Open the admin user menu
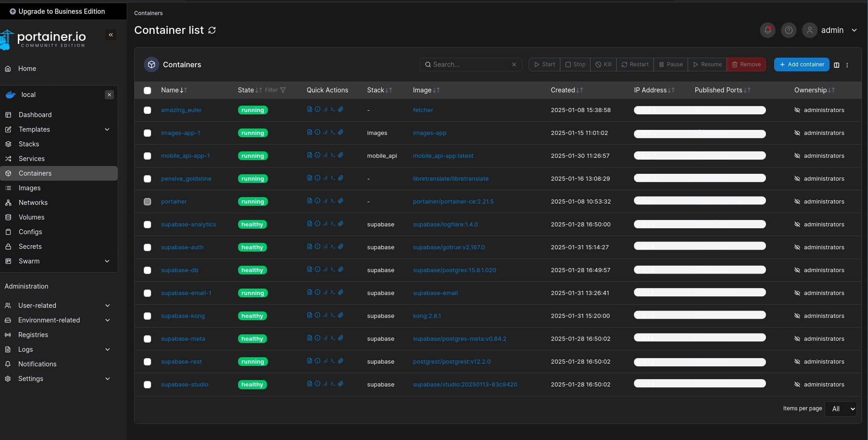 point(832,30)
